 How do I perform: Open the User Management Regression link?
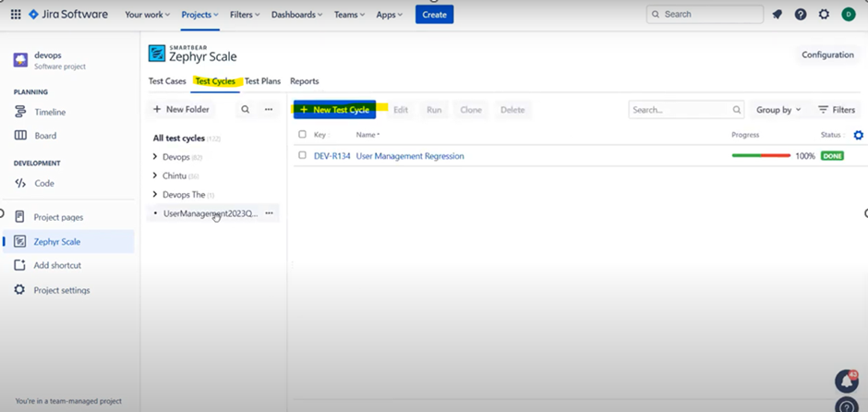tap(410, 156)
